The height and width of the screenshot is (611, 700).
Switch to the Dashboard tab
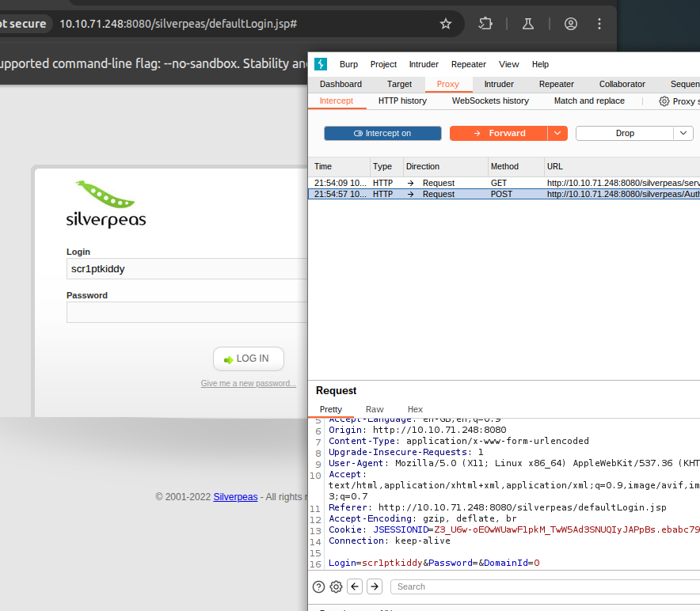coord(340,84)
